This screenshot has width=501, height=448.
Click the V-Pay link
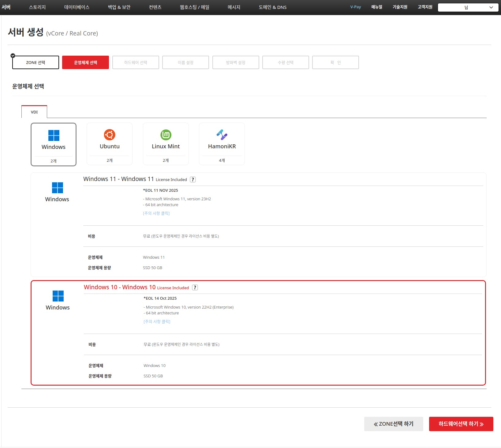click(x=356, y=7)
